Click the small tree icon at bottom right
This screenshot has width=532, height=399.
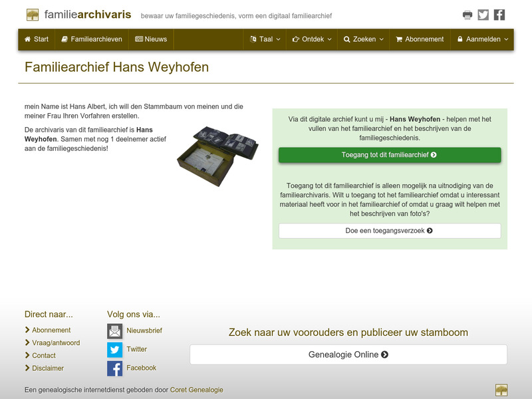coord(502,390)
